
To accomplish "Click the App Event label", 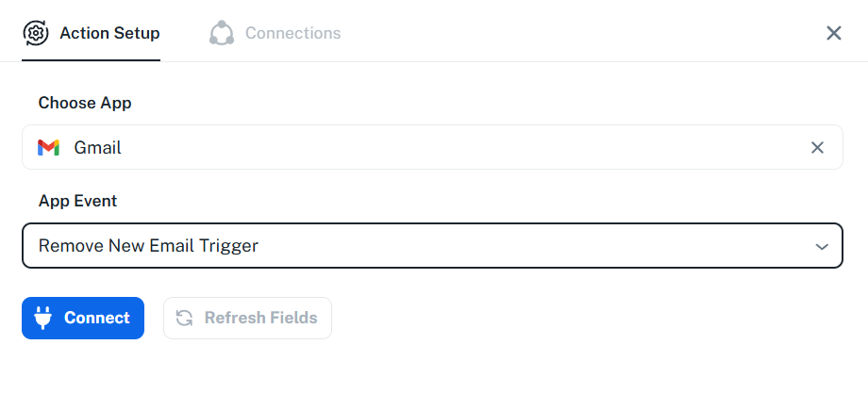I will 77,201.
